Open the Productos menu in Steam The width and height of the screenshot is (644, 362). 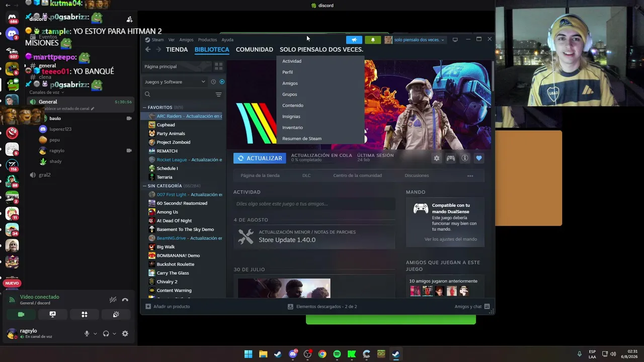tap(207, 40)
